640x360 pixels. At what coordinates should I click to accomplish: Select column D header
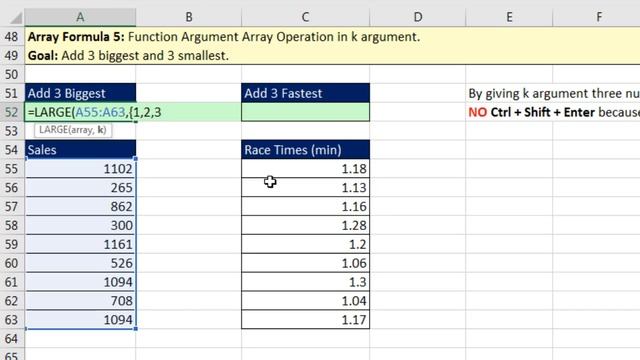click(418, 17)
